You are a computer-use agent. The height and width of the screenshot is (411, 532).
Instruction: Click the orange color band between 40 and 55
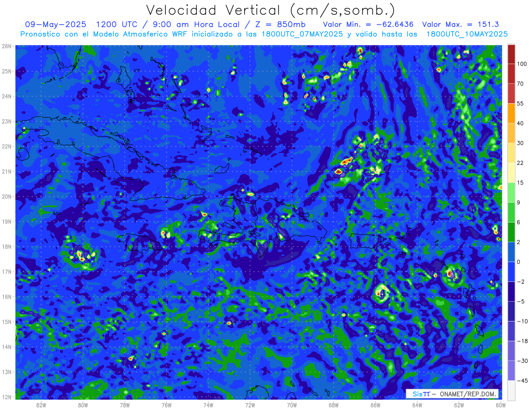pyautogui.click(x=511, y=113)
